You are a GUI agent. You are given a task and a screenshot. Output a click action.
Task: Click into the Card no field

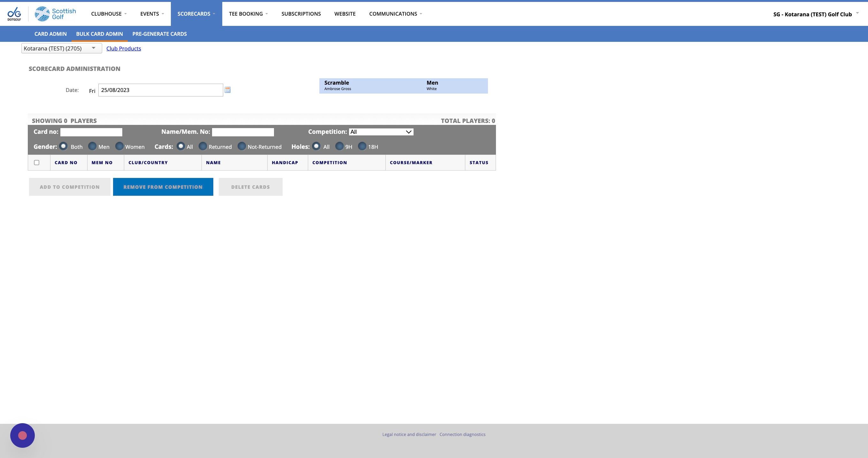(91, 132)
